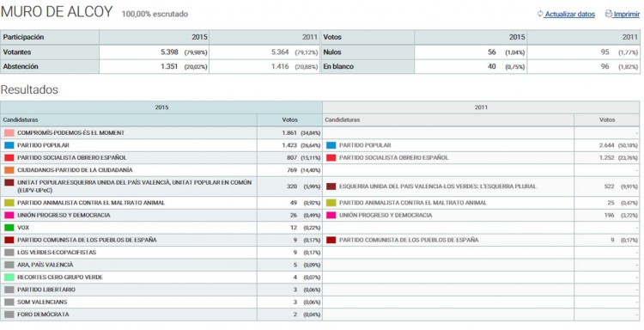Select the Los Verdes-Ecopacifistas row
Image resolution: width=644 pixels, height=330 pixels.
pyautogui.click(x=161, y=253)
